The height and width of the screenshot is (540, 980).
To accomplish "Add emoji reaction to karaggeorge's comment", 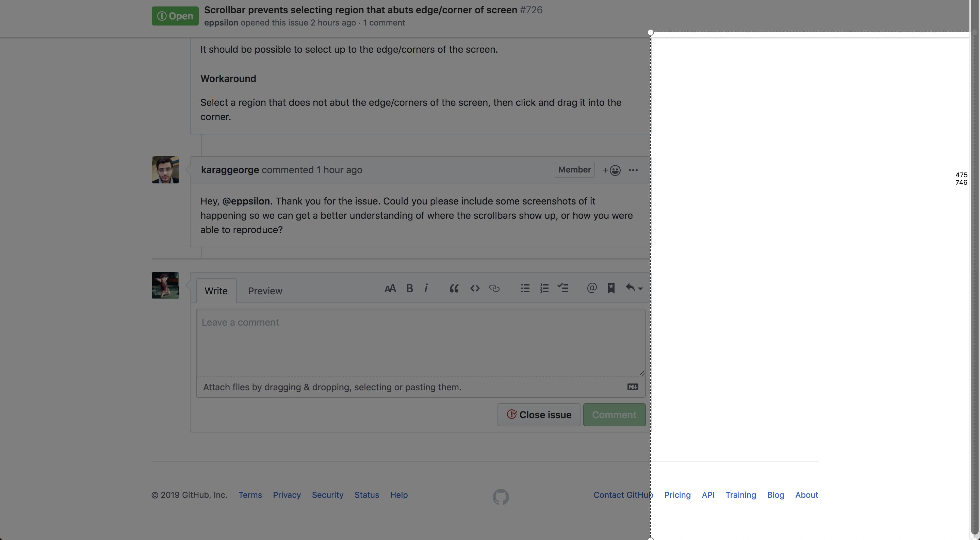I will 611,170.
